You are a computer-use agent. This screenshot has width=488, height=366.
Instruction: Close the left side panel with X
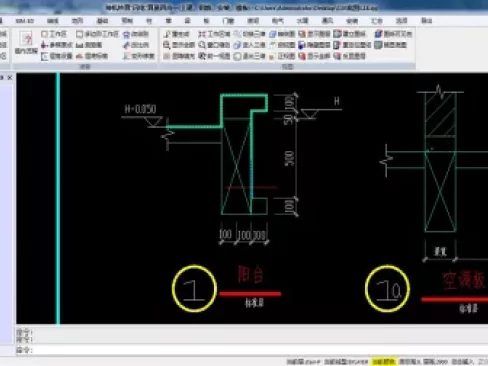click(x=10, y=78)
